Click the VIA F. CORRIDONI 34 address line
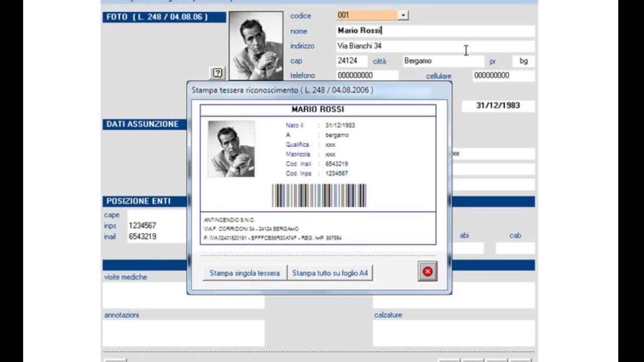Viewport: 644px width, 362px height. pyautogui.click(x=252, y=229)
